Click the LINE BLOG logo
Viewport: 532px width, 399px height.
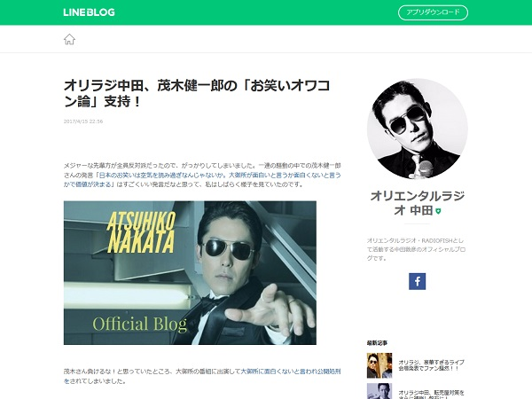(x=89, y=12)
